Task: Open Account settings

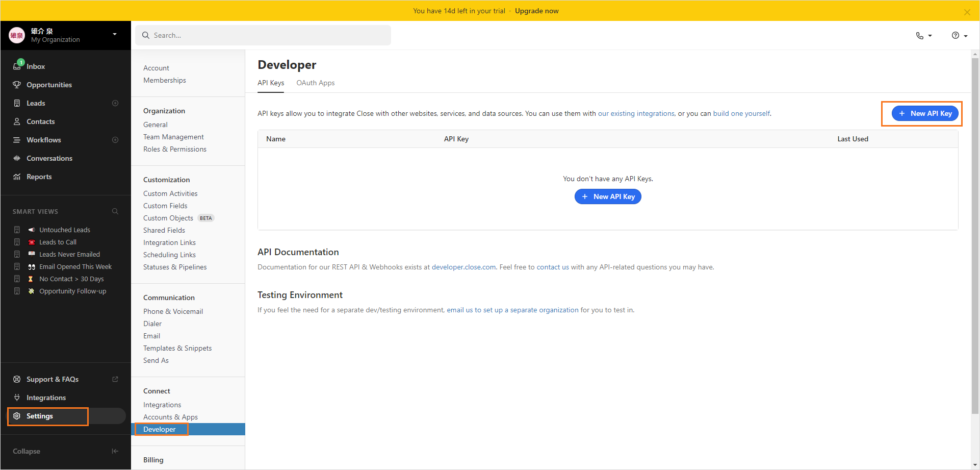Action: pyautogui.click(x=156, y=68)
